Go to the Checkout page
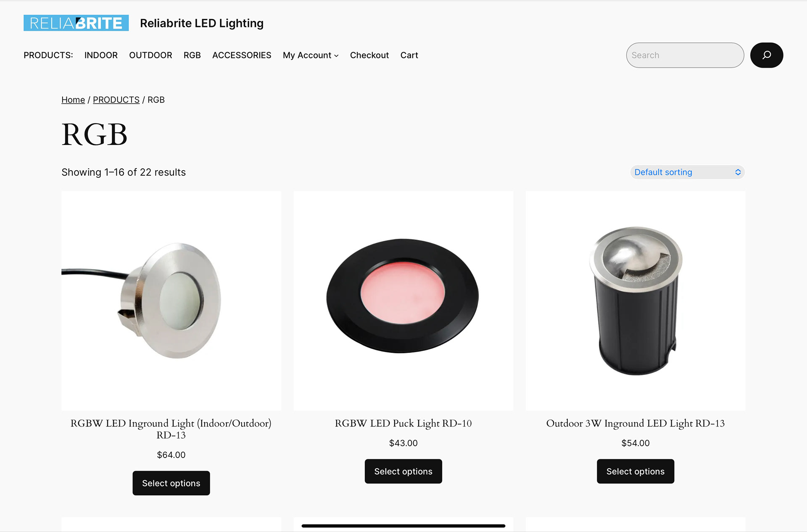The height and width of the screenshot is (532, 807). [x=369, y=55]
